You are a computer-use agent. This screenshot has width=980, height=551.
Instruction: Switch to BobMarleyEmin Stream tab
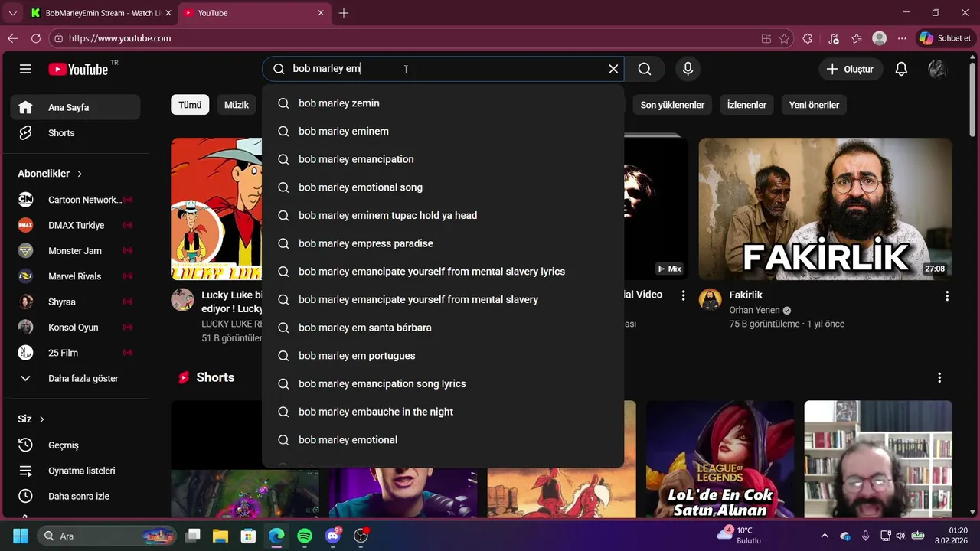coord(100,13)
